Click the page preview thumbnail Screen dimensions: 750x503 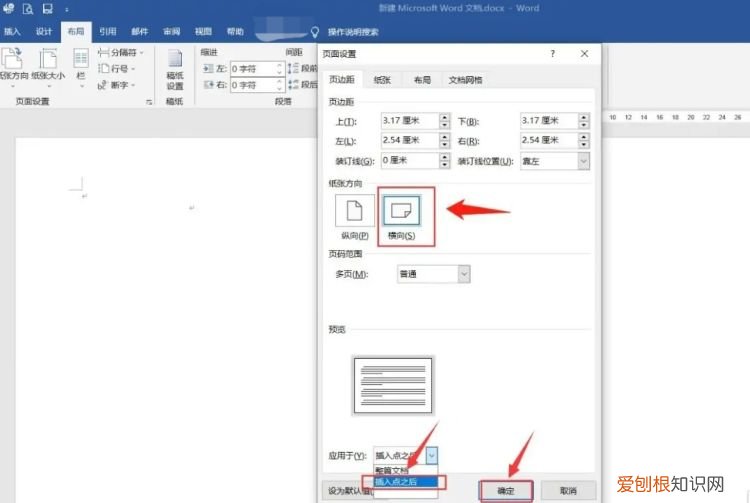(x=393, y=385)
